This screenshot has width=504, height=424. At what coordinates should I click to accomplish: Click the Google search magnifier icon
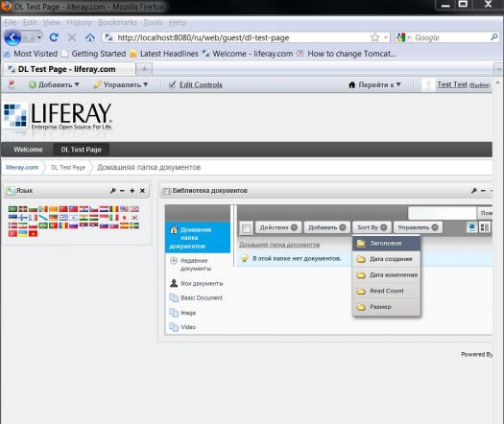tap(494, 37)
